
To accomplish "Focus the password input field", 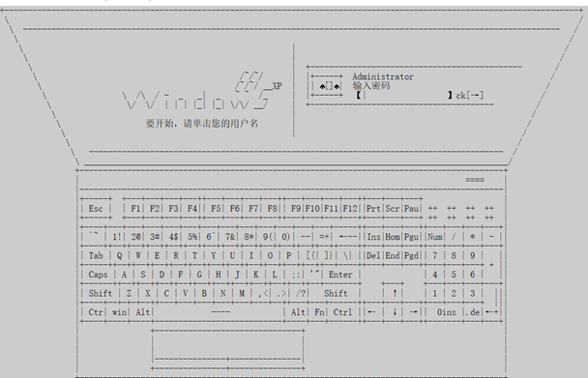I will coord(404,96).
